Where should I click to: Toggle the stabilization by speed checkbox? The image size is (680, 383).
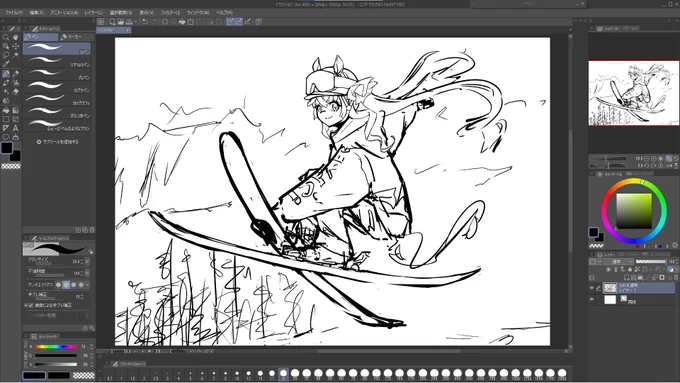point(30,305)
